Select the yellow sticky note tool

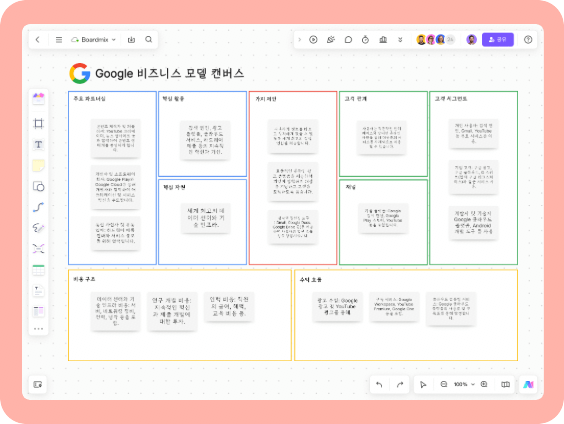[38, 165]
